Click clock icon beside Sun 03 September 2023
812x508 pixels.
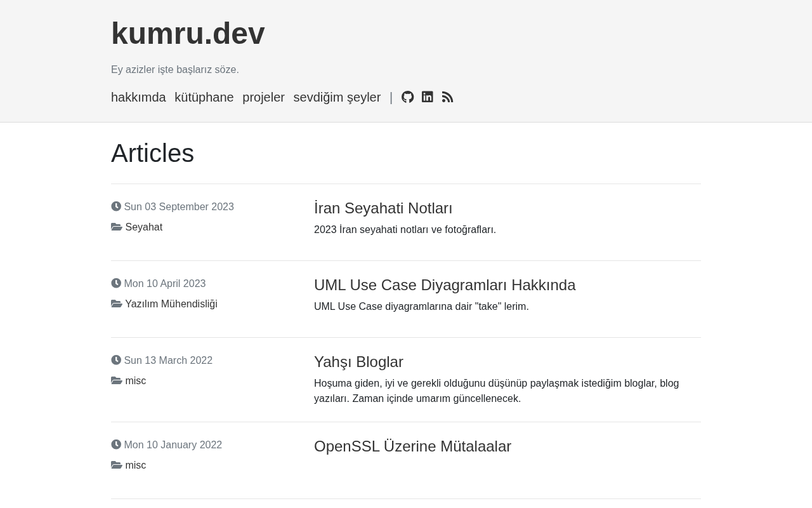point(116,206)
